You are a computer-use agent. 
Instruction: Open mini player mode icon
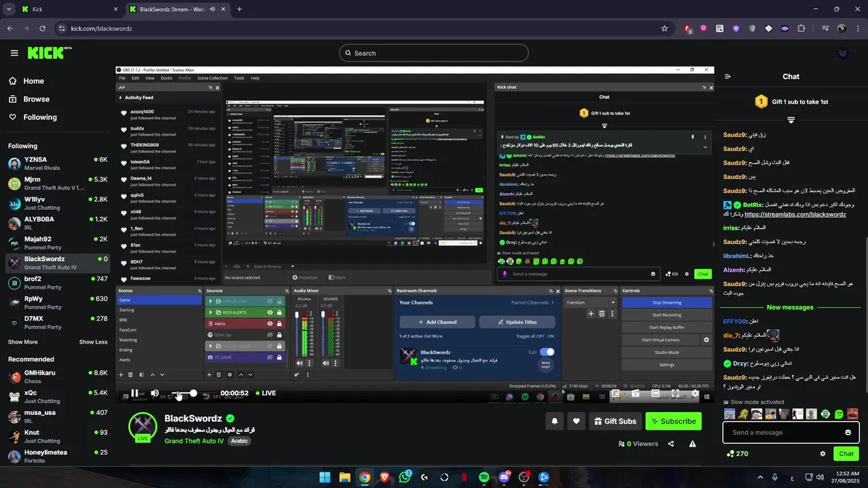tap(616, 393)
